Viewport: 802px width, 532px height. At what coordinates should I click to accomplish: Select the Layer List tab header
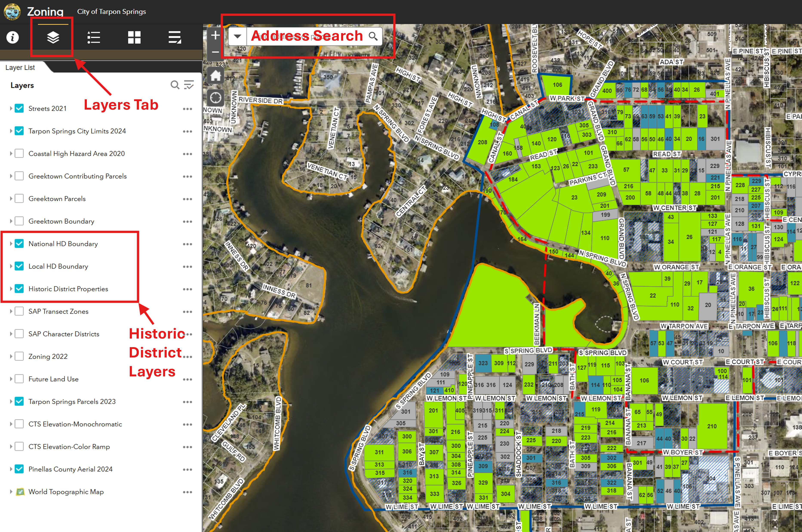(x=20, y=67)
